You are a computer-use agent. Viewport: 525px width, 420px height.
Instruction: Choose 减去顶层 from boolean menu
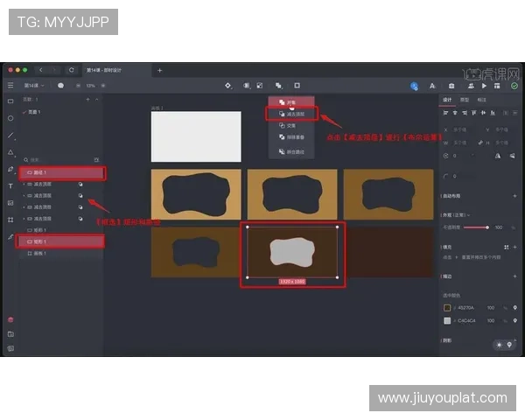(293, 114)
